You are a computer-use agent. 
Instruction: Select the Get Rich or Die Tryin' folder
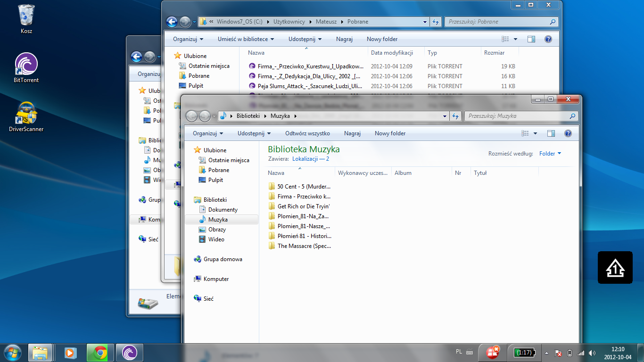[x=300, y=206]
